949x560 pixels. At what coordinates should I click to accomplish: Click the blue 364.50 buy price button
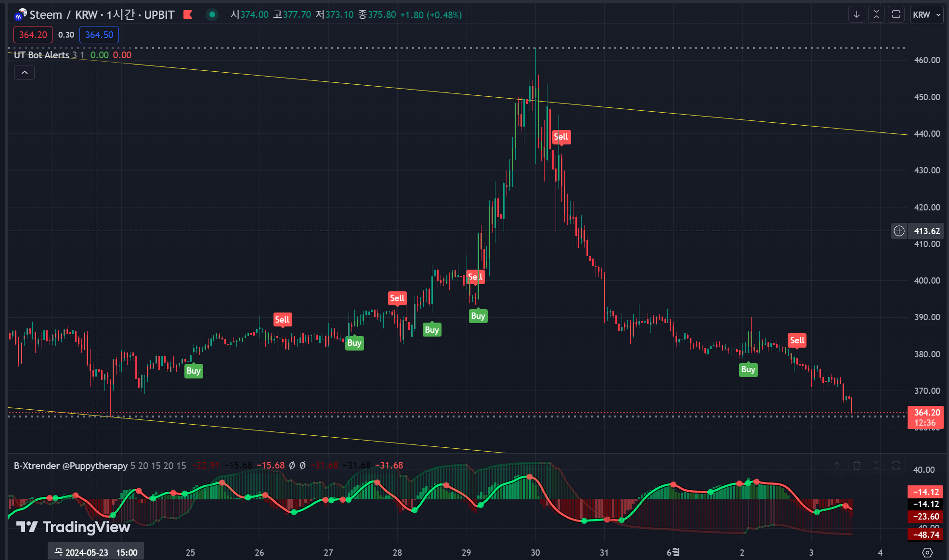pyautogui.click(x=99, y=35)
